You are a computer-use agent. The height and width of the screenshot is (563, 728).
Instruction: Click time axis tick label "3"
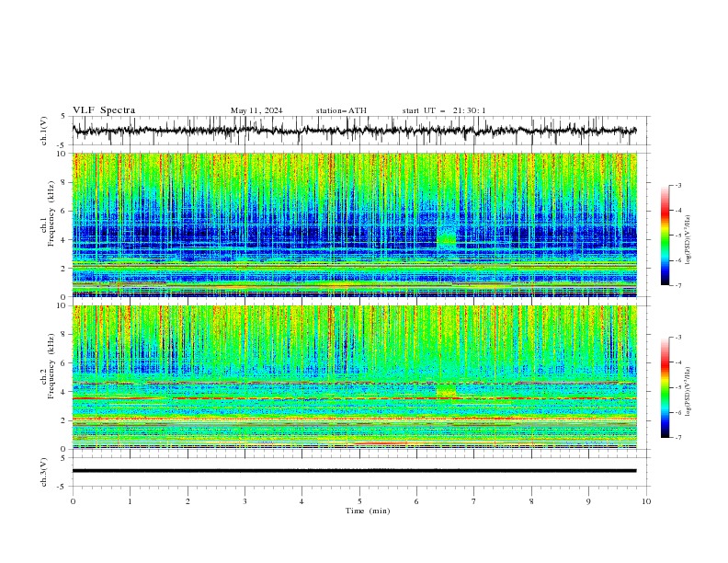[245, 501]
